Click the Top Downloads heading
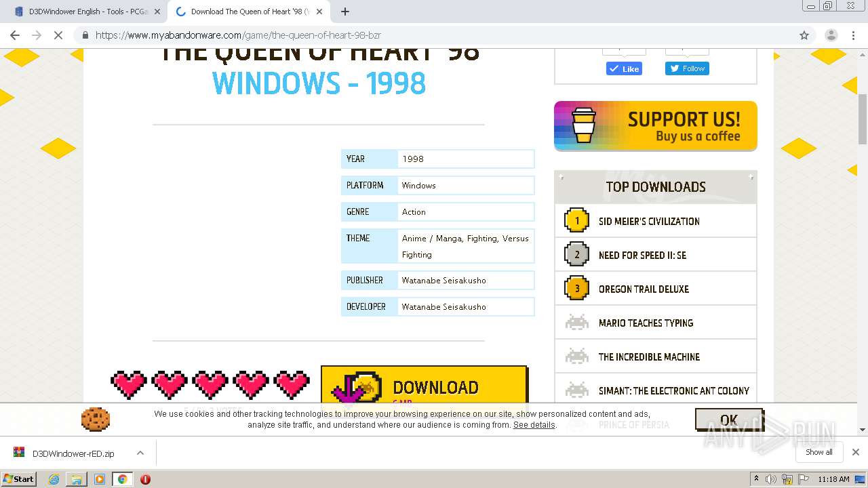868x488 pixels. (x=656, y=186)
